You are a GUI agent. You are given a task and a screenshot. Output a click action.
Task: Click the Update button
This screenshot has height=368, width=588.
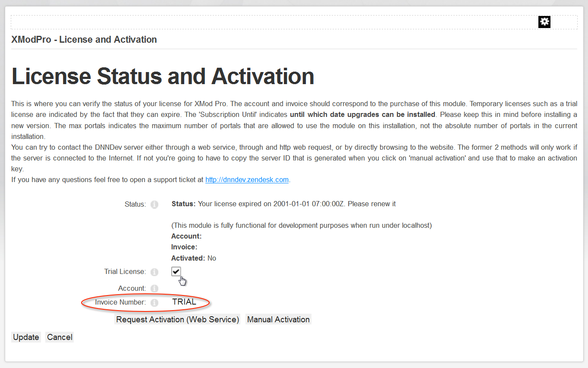[26, 337]
